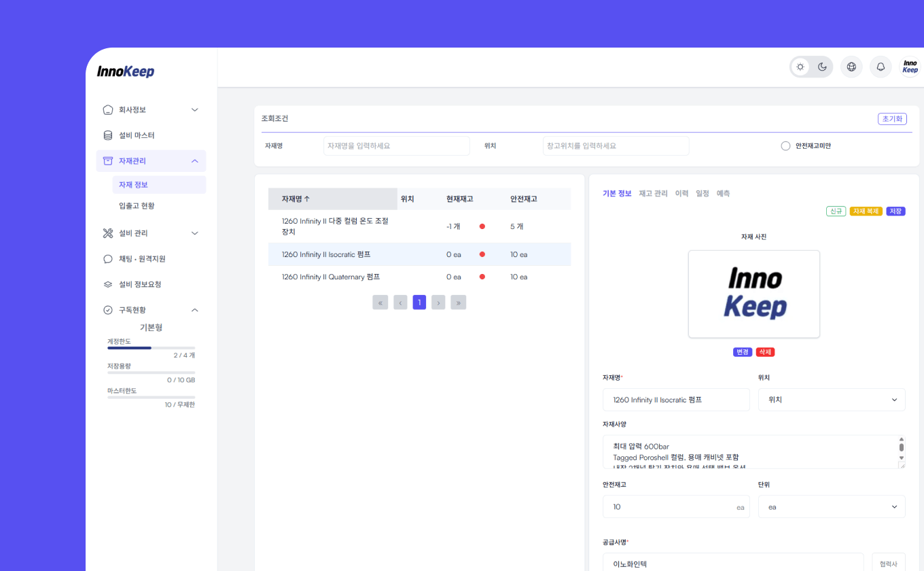924x571 pixels.
Task: Click the notification bell icon
Action: (x=881, y=67)
